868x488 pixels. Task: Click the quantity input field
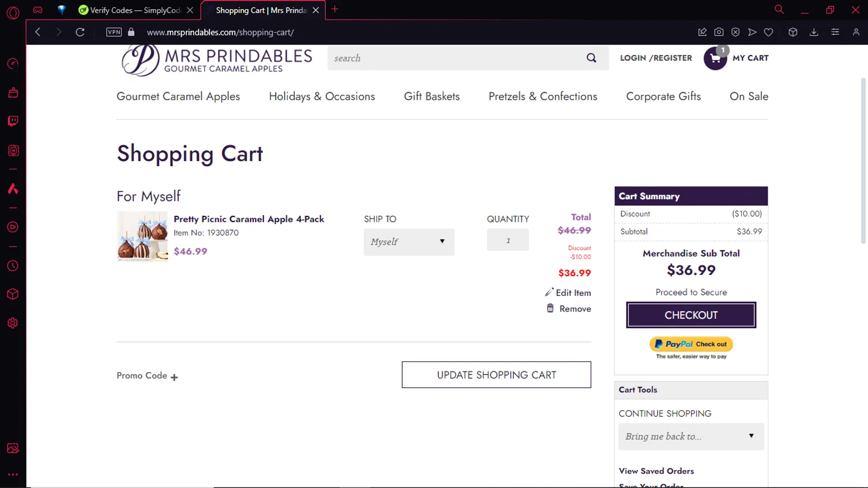507,240
